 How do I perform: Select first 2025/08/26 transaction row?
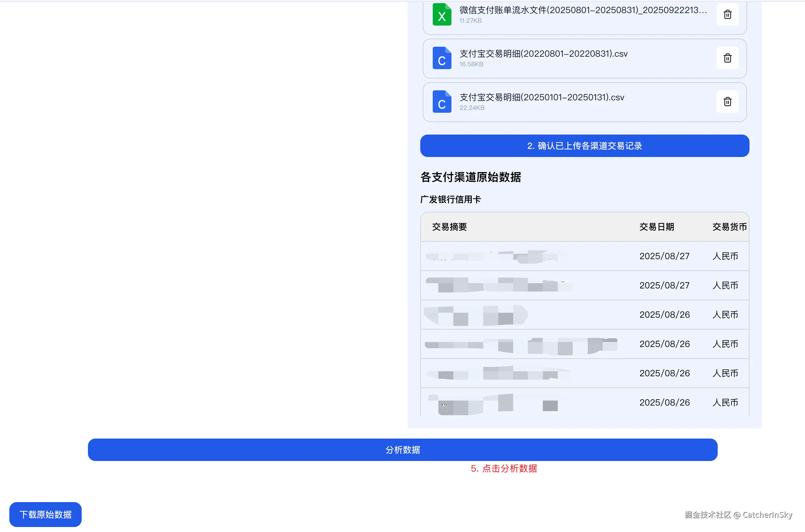(x=664, y=315)
